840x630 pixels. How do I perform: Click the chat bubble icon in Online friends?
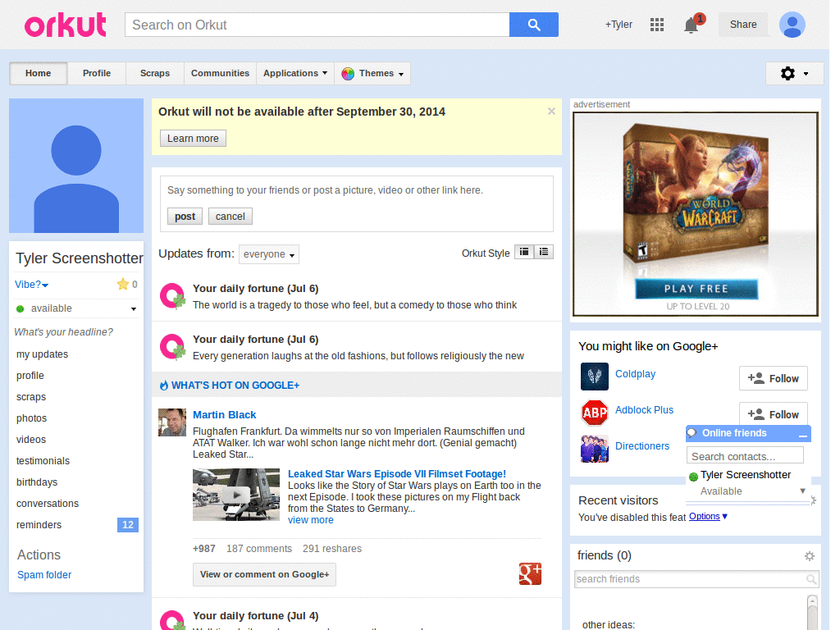(692, 433)
